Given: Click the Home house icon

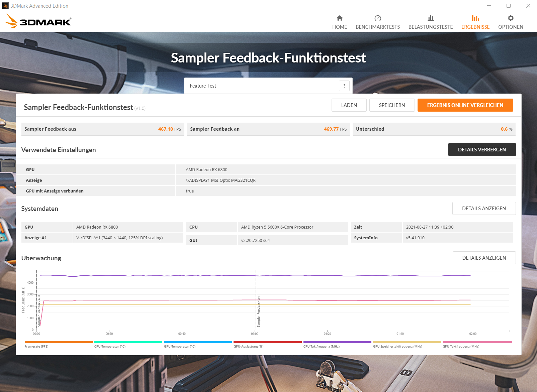Looking at the screenshot, I should tap(340, 18).
